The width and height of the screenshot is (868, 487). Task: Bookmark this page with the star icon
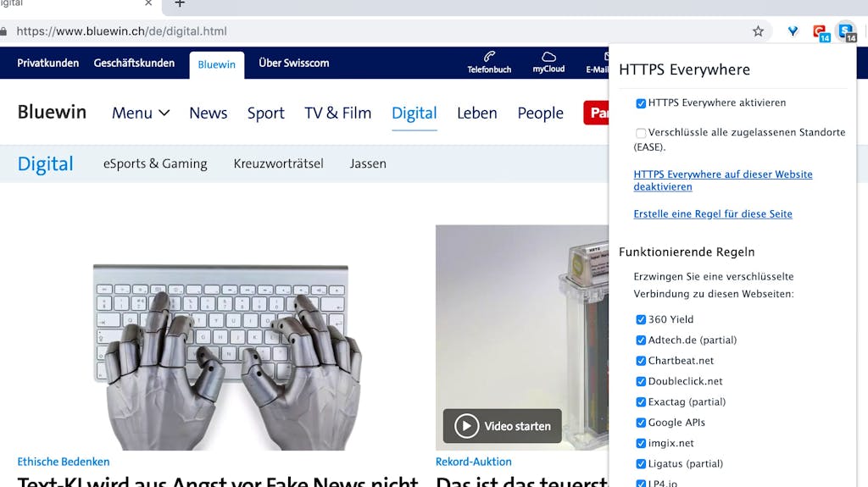point(758,31)
